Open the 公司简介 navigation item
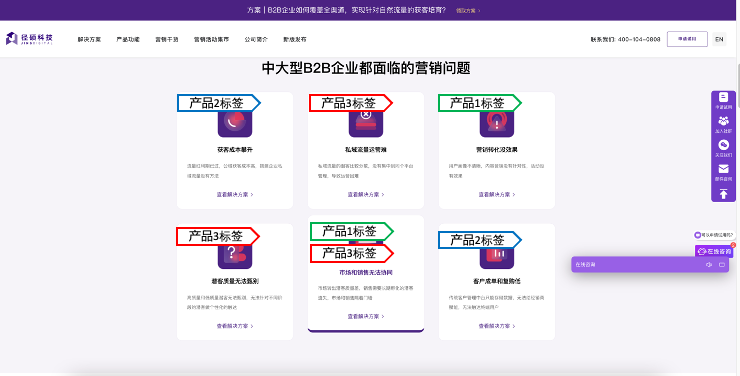This screenshot has width=740, height=376. (256, 40)
